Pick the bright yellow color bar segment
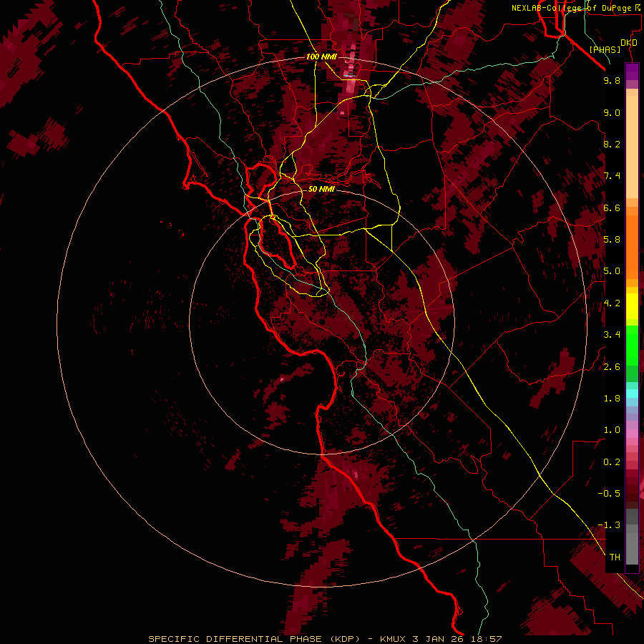The image size is (644, 644). (x=632, y=306)
